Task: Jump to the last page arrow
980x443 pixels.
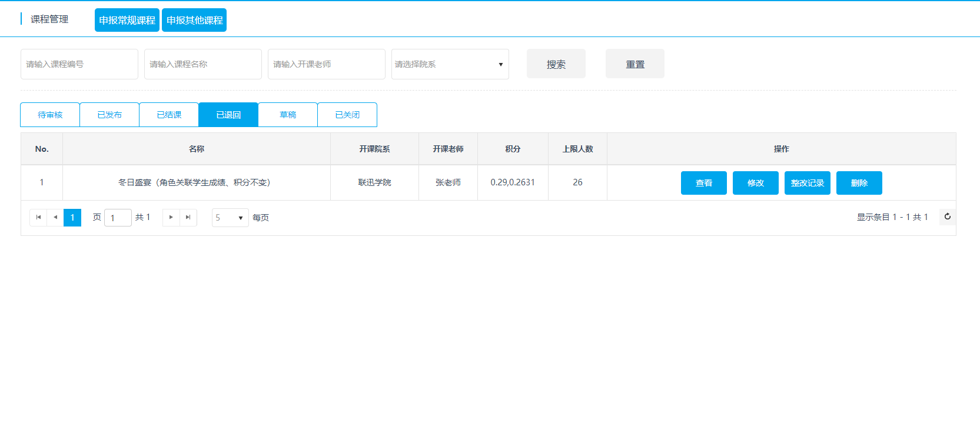Action: tap(188, 217)
